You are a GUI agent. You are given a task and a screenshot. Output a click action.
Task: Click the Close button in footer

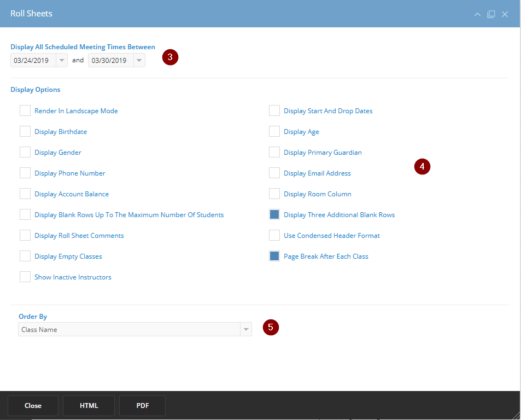point(33,406)
